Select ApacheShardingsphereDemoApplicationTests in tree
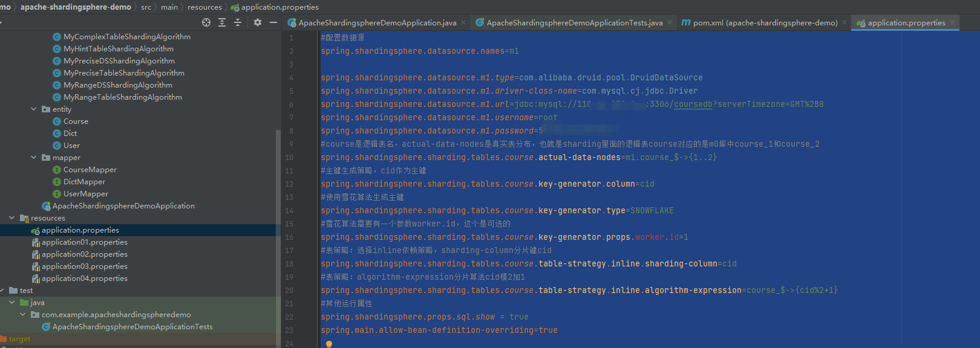 coord(132,327)
